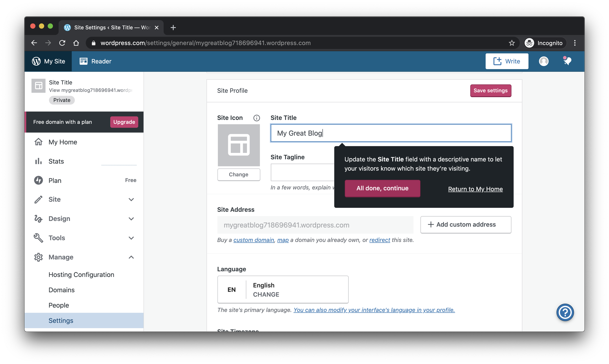Screen dimensions: 609x364
Task: Reload the page
Action: (x=62, y=43)
